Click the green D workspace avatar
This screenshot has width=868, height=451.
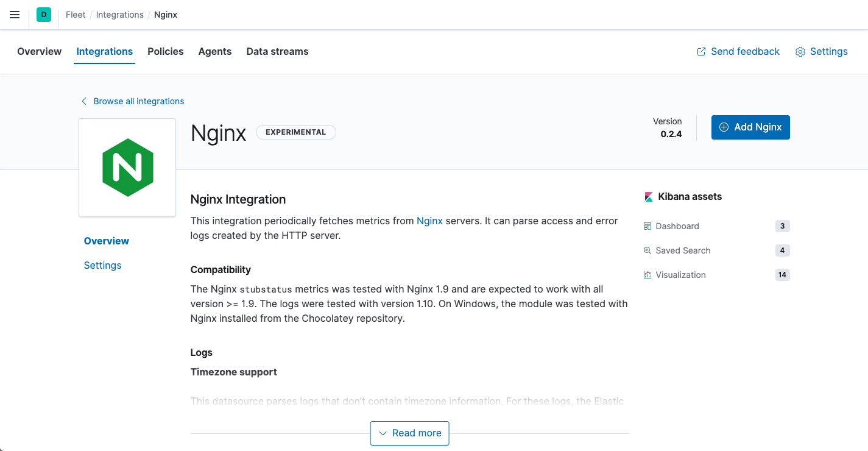43,14
